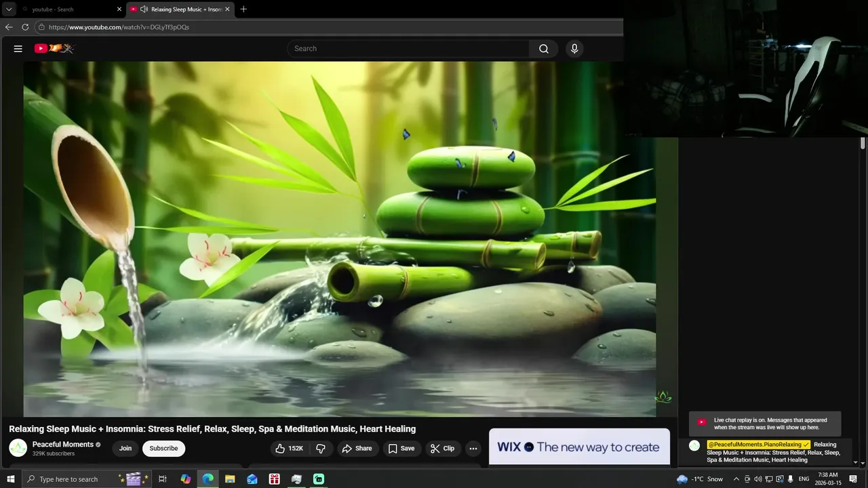Focus the YouTube Search input box
Viewport: 868px width, 488px height.
point(408,49)
